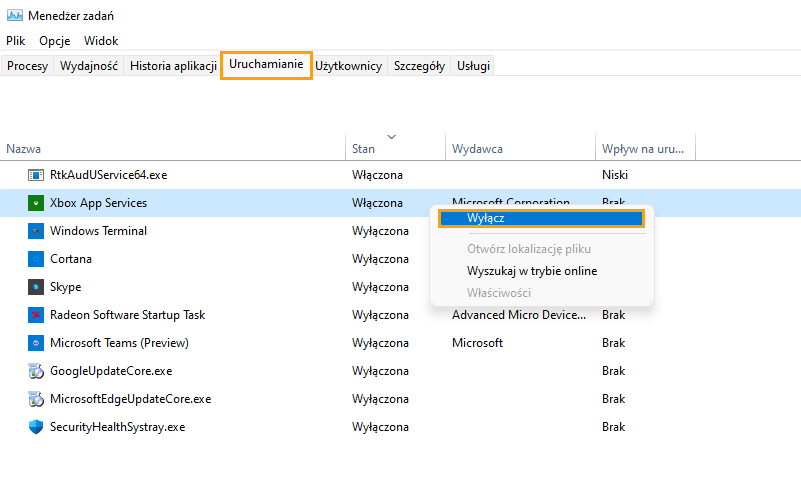Viewport: 801px width, 501px height.
Task: Select the MicrosoftEdgeUpdateCore.exe row
Action: click(x=400, y=399)
